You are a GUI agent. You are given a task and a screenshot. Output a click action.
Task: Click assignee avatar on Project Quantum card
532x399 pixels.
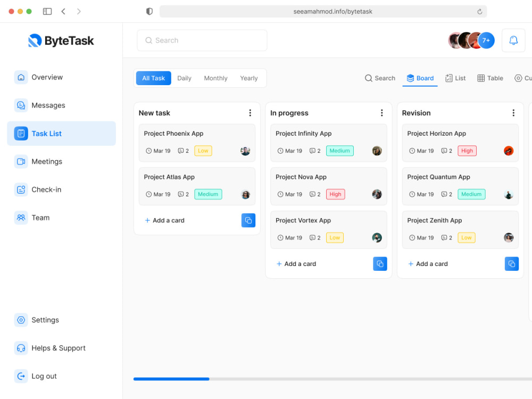pyautogui.click(x=509, y=194)
